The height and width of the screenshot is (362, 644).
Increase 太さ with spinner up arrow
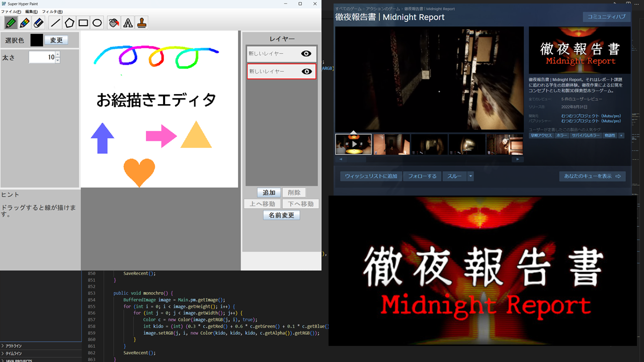(57, 54)
